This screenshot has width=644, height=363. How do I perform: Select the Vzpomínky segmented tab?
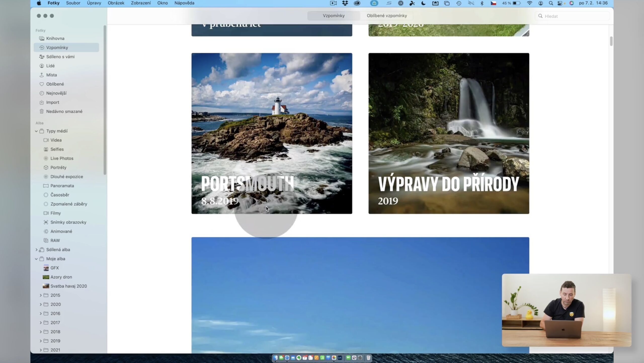point(334,16)
